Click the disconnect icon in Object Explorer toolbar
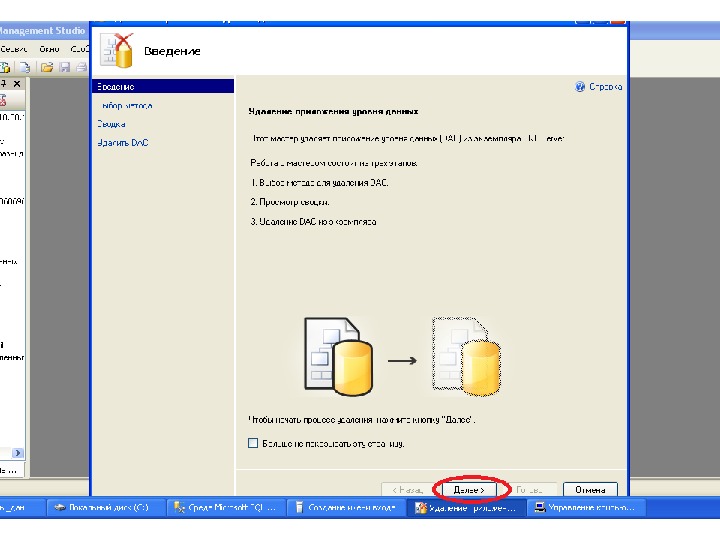 [3, 100]
